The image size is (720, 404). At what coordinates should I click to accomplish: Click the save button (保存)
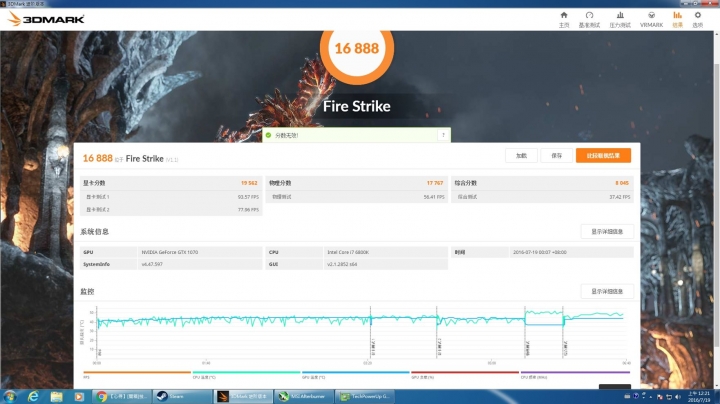pyautogui.click(x=557, y=156)
